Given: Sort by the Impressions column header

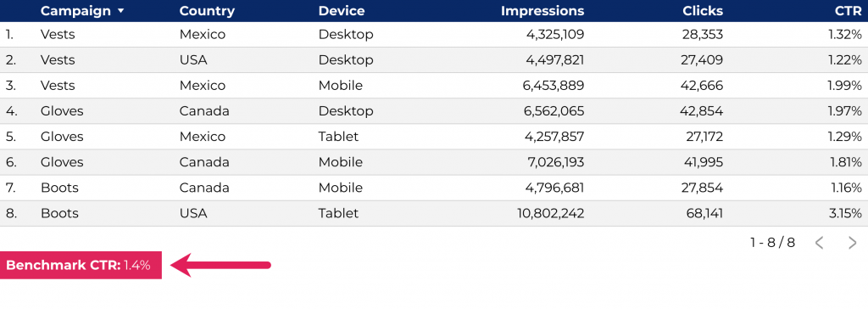Looking at the screenshot, I should click(542, 11).
